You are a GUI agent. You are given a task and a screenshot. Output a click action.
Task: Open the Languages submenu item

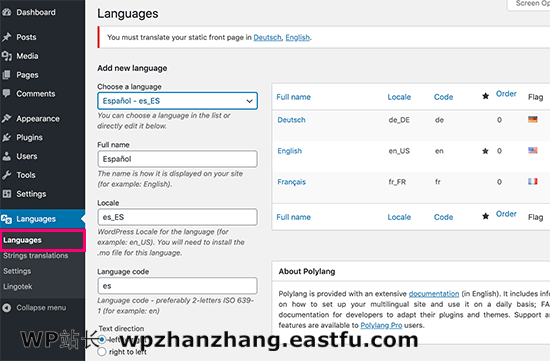point(22,240)
